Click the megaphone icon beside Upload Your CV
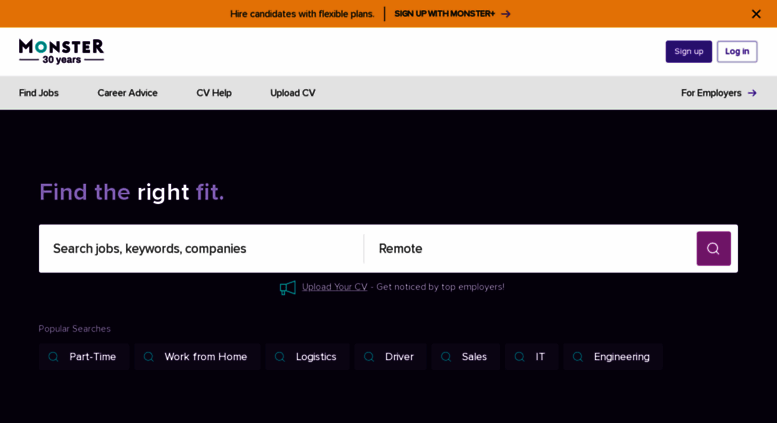The image size is (777, 423). (288, 288)
